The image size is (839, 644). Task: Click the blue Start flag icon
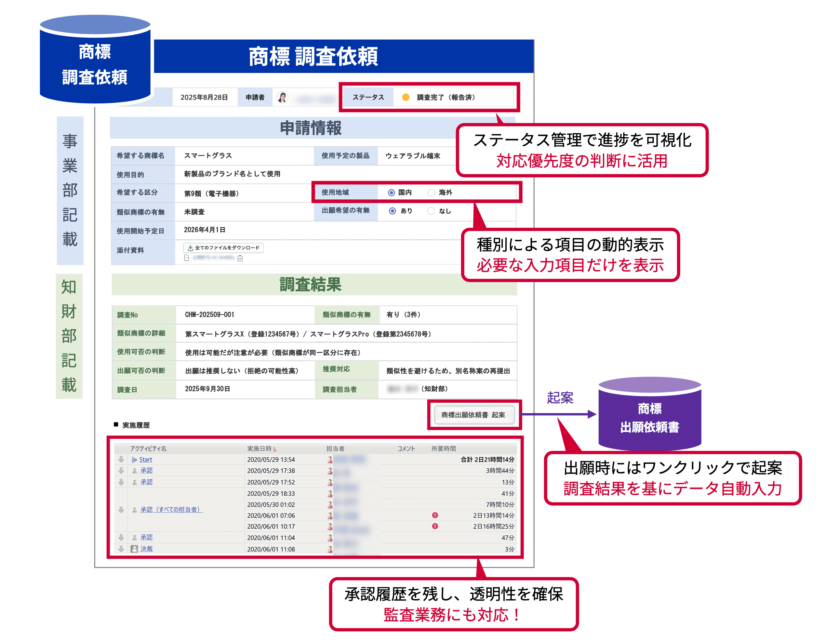pos(134,460)
